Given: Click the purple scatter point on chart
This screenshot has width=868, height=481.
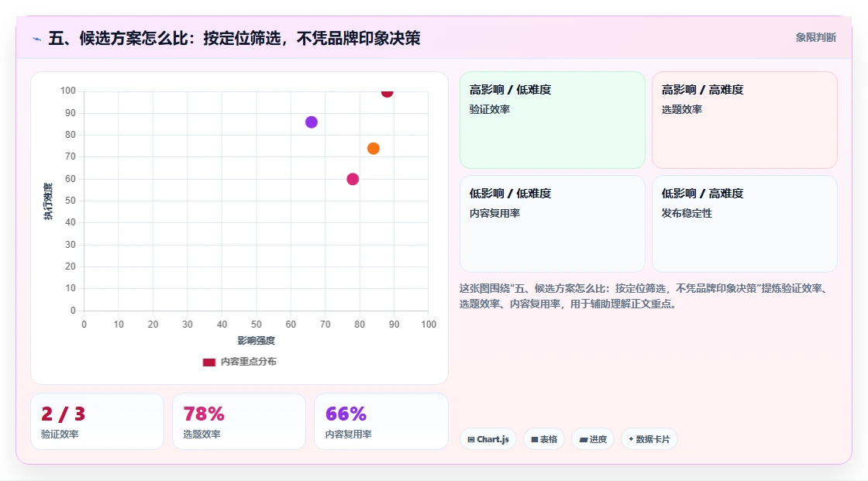Looking at the screenshot, I should (312, 122).
